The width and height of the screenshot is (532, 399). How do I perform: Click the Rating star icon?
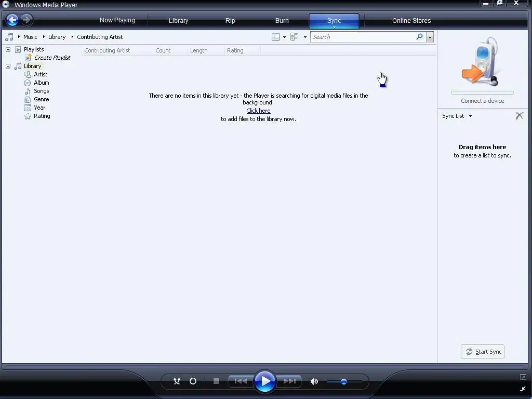tap(28, 116)
